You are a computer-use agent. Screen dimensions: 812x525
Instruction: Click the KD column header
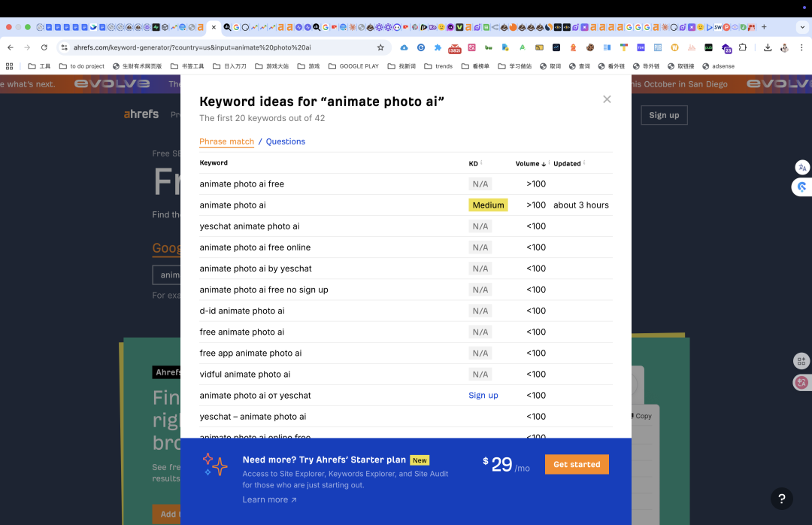pyautogui.click(x=474, y=163)
